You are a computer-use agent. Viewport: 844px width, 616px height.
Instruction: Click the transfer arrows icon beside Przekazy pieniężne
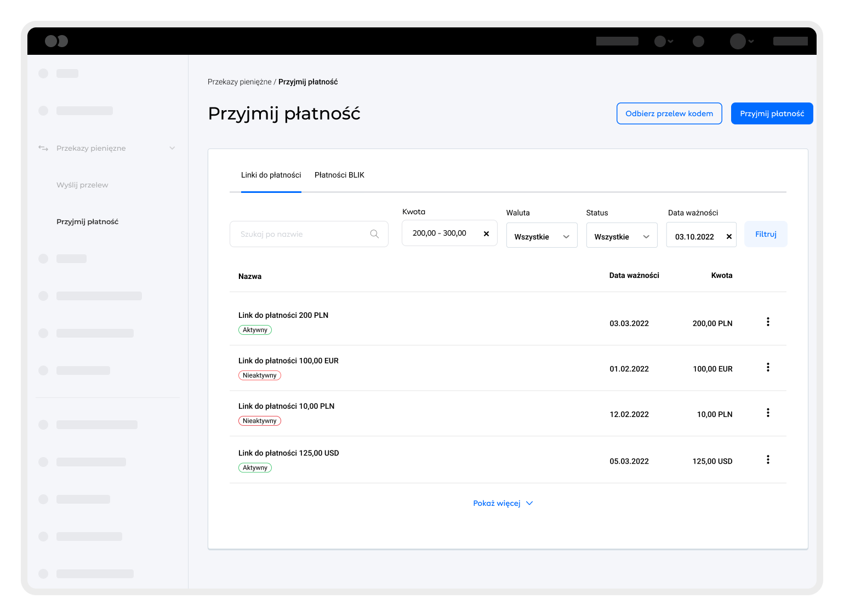click(43, 148)
